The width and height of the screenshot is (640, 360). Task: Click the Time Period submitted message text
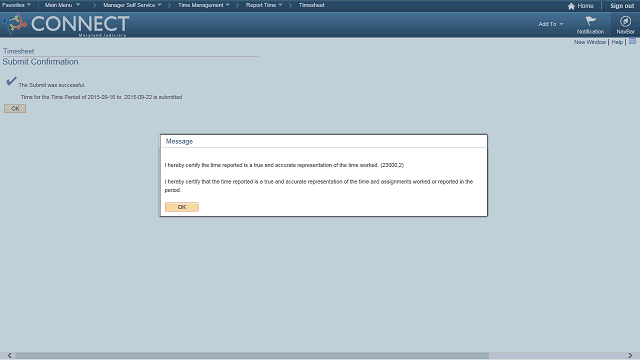(x=101, y=97)
